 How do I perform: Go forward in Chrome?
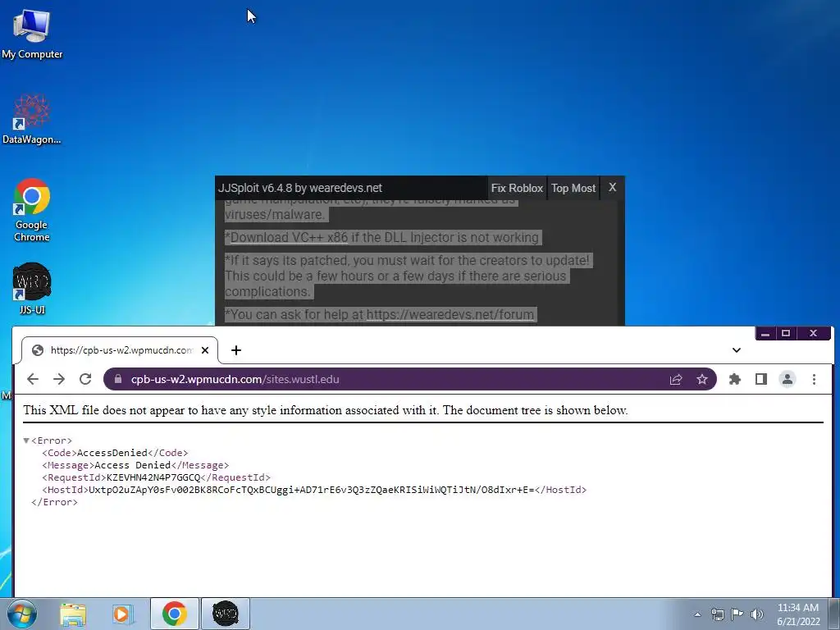[x=59, y=379]
